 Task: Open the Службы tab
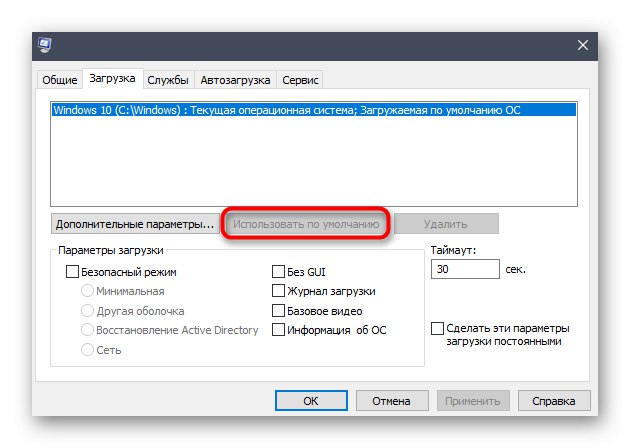[x=168, y=80]
